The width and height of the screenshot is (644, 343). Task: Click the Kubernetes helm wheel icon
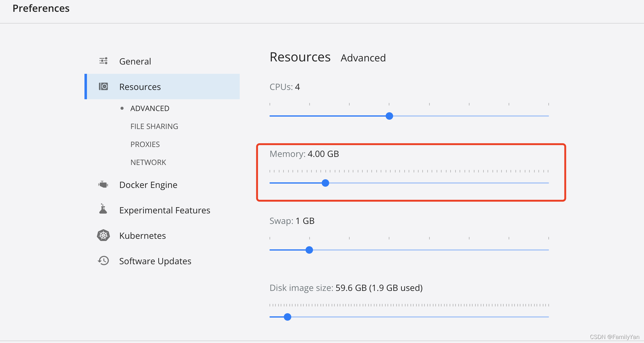tap(103, 235)
